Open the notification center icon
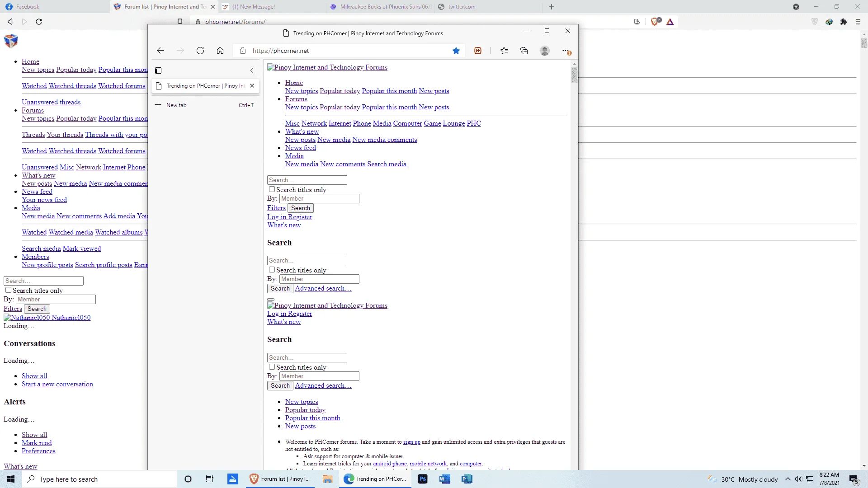Image resolution: width=868 pixels, height=488 pixels. [854, 479]
